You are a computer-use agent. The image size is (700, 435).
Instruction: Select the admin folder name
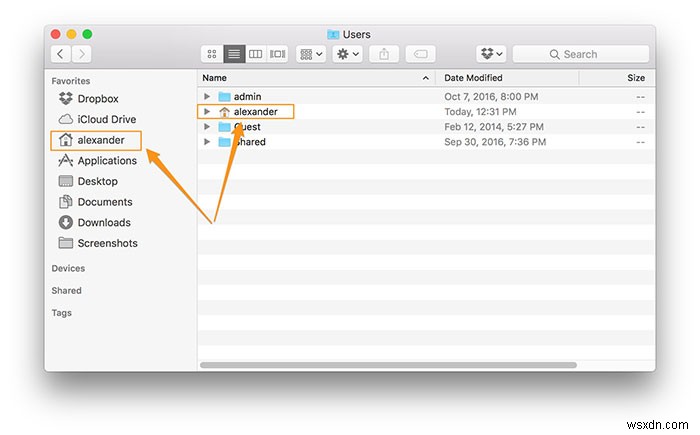[247, 96]
